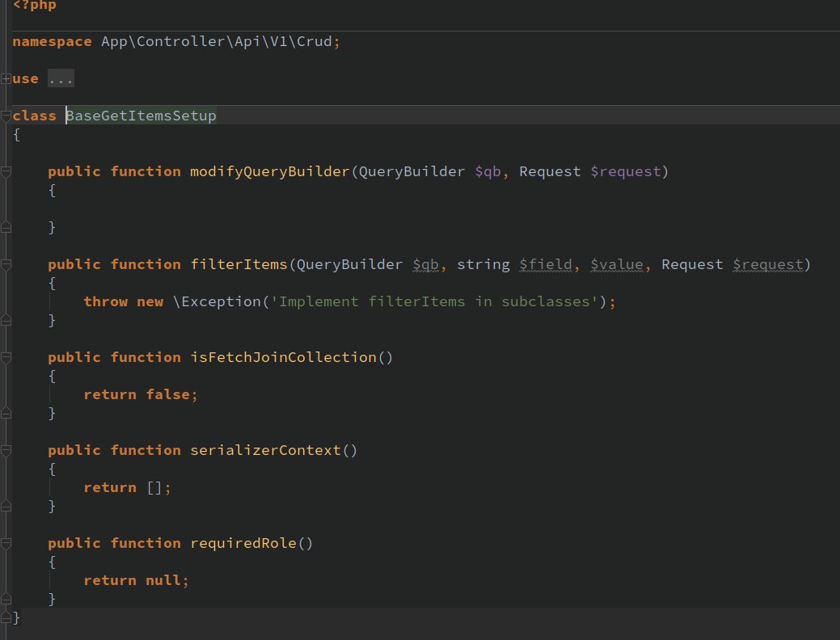Click the 'Implement filterItems in subclasses' string
This screenshot has height=640, width=840.
[434, 301]
